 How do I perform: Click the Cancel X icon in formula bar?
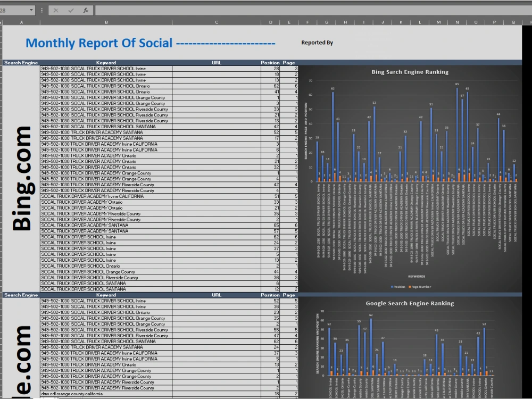(x=56, y=11)
